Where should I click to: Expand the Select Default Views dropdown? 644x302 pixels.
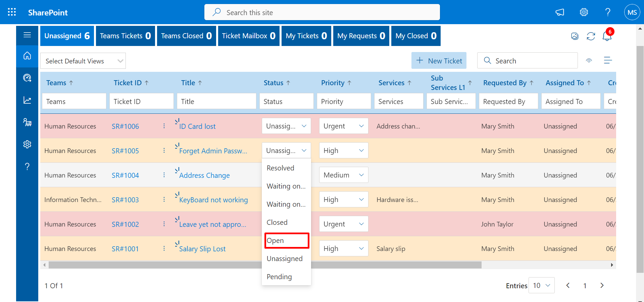coord(83,61)
